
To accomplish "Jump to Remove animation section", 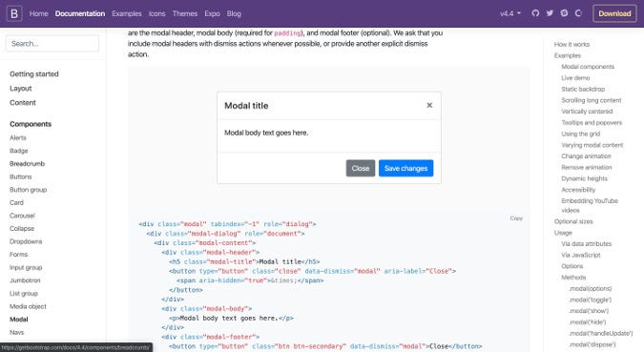I will pyautogui.click(x=587, y=167).
